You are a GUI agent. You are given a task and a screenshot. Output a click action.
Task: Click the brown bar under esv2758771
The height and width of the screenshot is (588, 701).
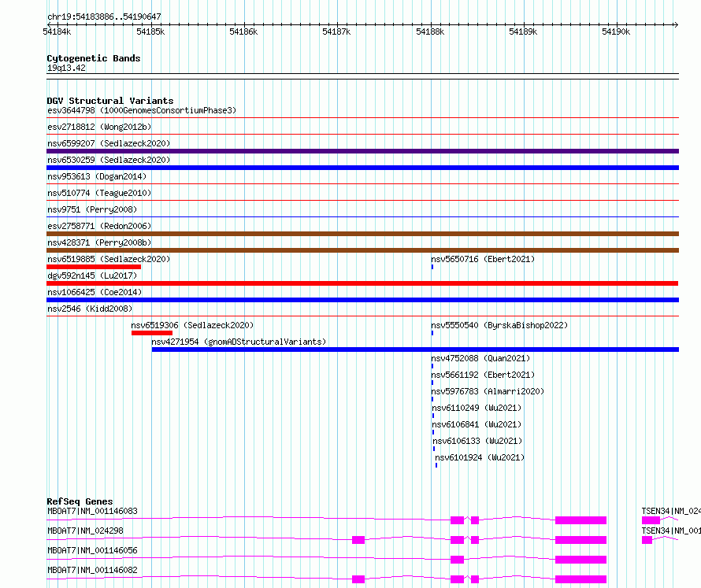click(x=362, y=234)
